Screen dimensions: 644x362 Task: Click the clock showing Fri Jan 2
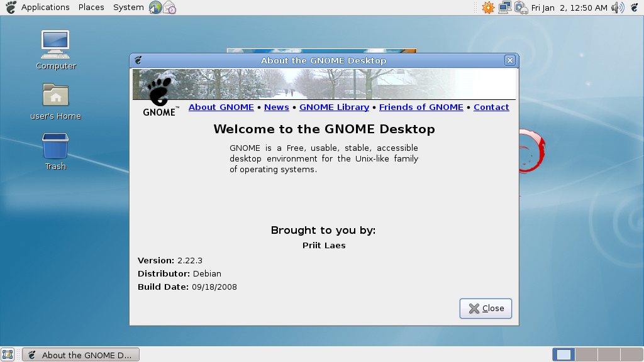click(569, 8)
